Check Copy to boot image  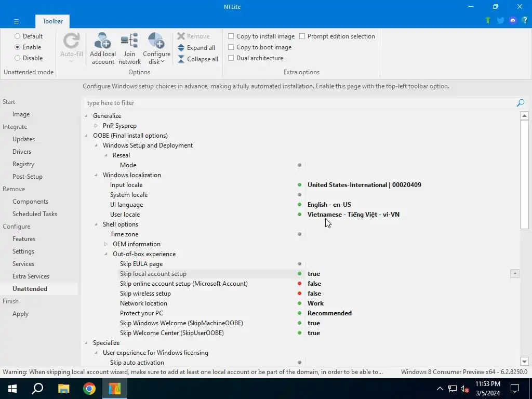tap(260, 47)
